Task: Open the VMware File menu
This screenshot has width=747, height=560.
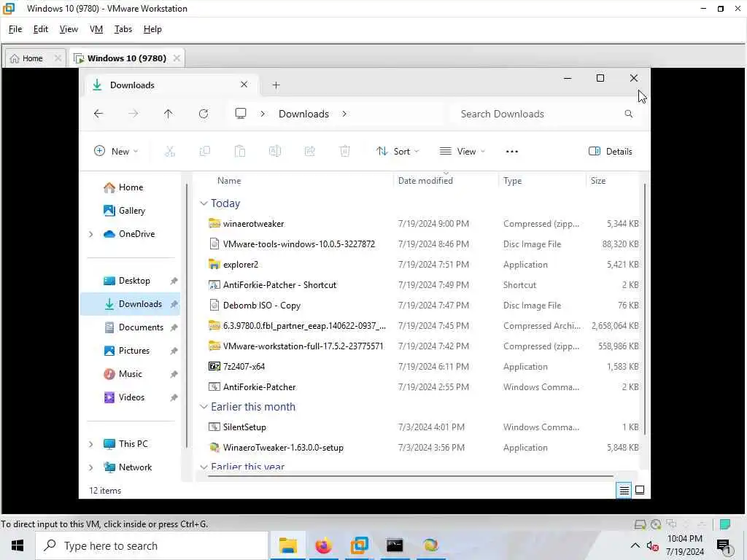Action: click(x=15, y=29)
